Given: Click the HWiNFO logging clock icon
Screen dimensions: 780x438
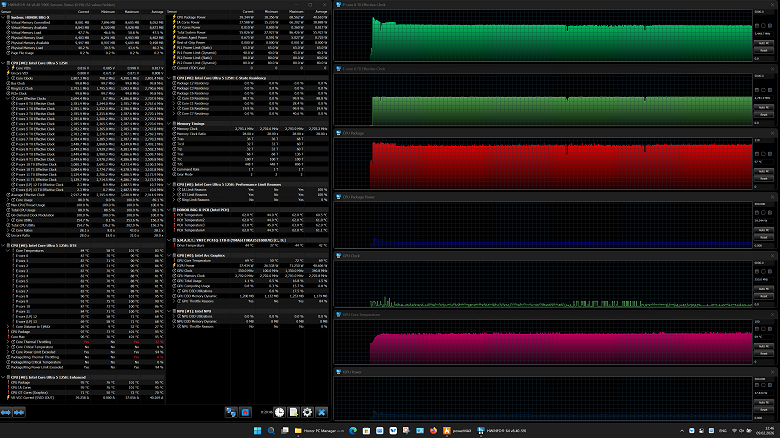Looking at the screenshot, I should [x=279, y=411].
